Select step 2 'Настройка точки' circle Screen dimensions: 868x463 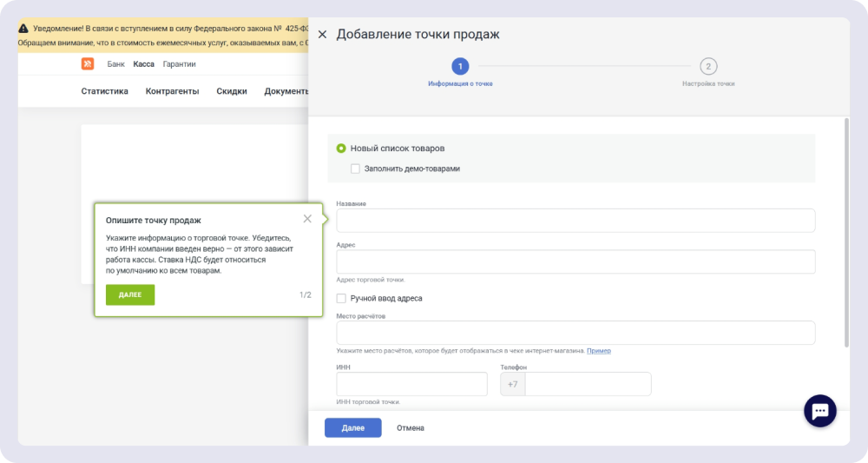tap(708, 67)
